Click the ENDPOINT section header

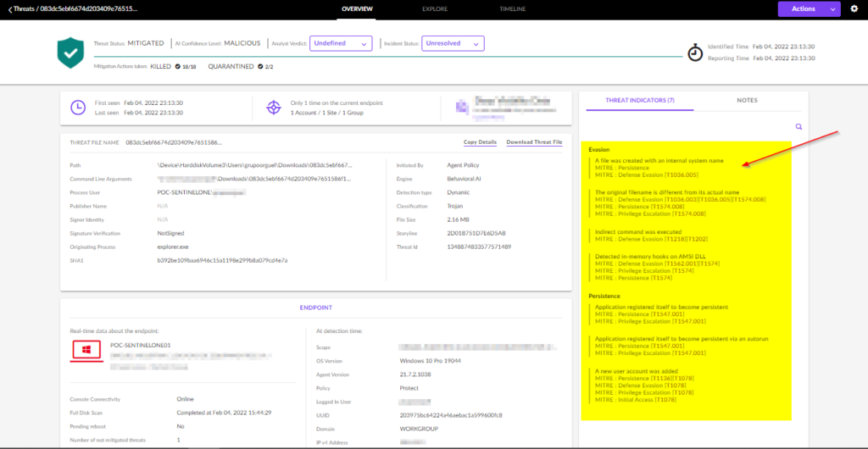(315, 308)
